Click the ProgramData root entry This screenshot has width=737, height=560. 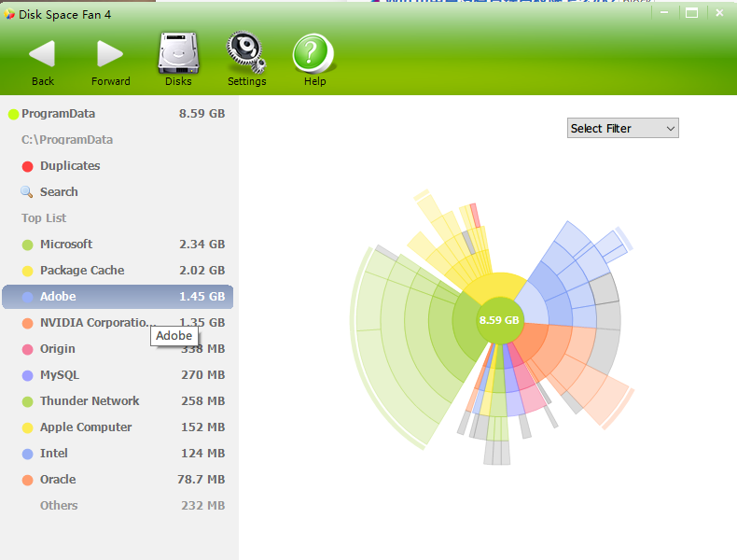tap(58, 114)
